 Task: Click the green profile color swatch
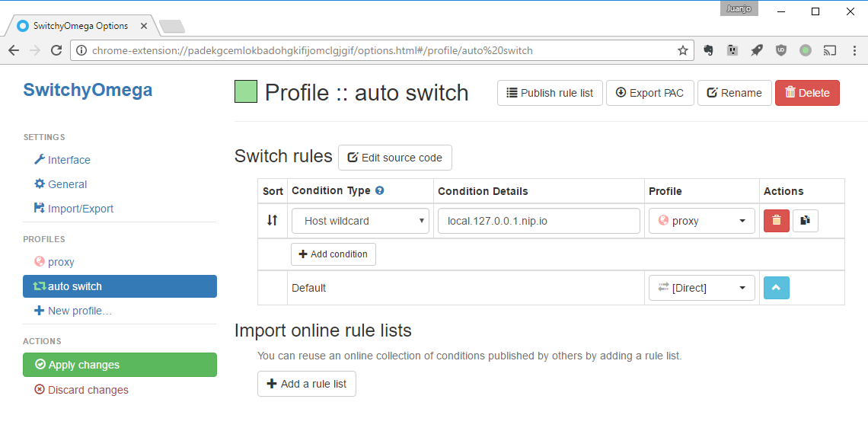click(246, 92)
